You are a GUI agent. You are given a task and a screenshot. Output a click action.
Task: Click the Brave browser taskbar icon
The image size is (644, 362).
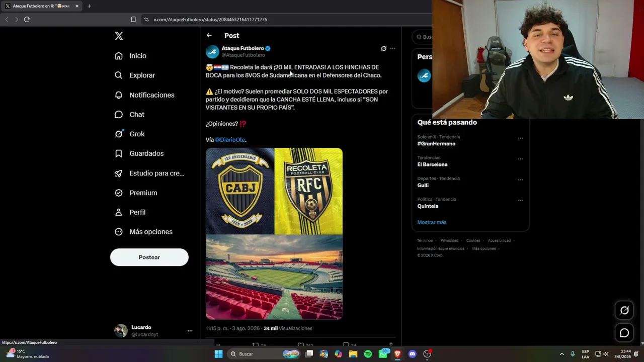pyautogui.click(x=397, y=354)
